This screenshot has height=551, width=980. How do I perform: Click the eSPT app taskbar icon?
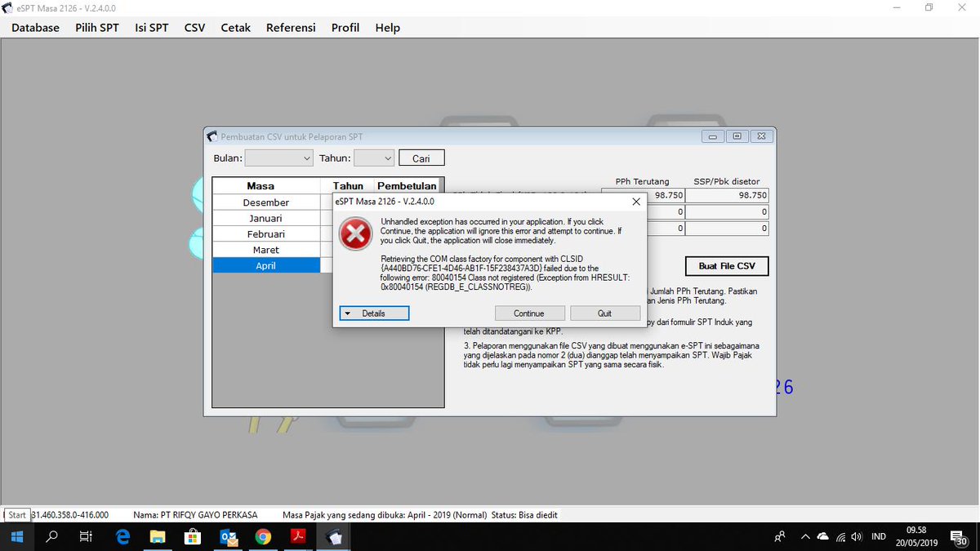coord(334,537)
